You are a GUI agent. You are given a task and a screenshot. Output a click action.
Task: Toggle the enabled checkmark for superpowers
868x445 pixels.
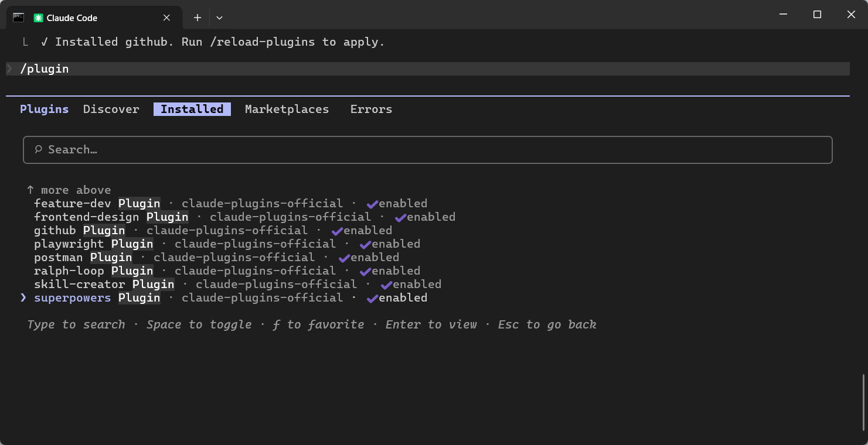coord(372,298)
